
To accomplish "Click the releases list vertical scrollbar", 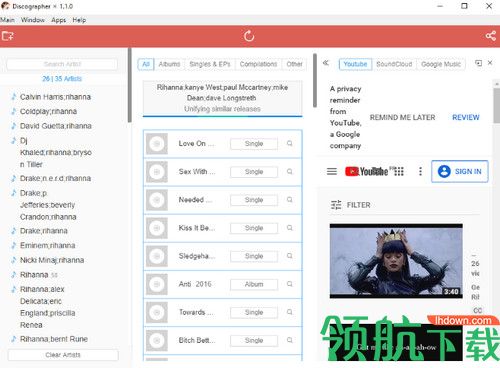I will tap(315, 80).
